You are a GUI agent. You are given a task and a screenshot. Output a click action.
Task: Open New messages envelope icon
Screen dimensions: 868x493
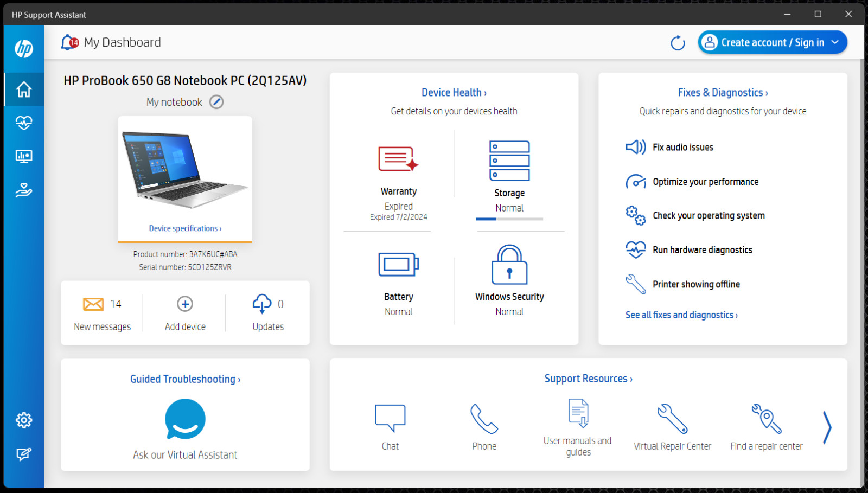pyautogui.click(x=93, y=304)
